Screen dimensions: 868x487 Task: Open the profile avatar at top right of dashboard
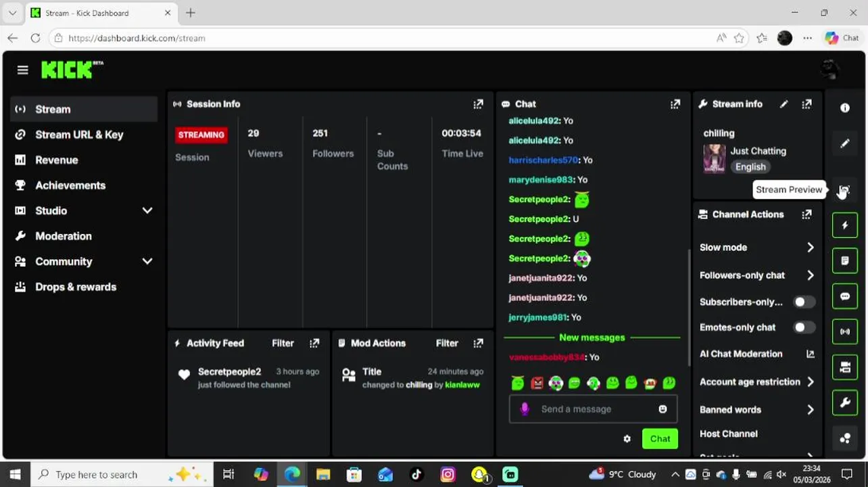point(829,69)
